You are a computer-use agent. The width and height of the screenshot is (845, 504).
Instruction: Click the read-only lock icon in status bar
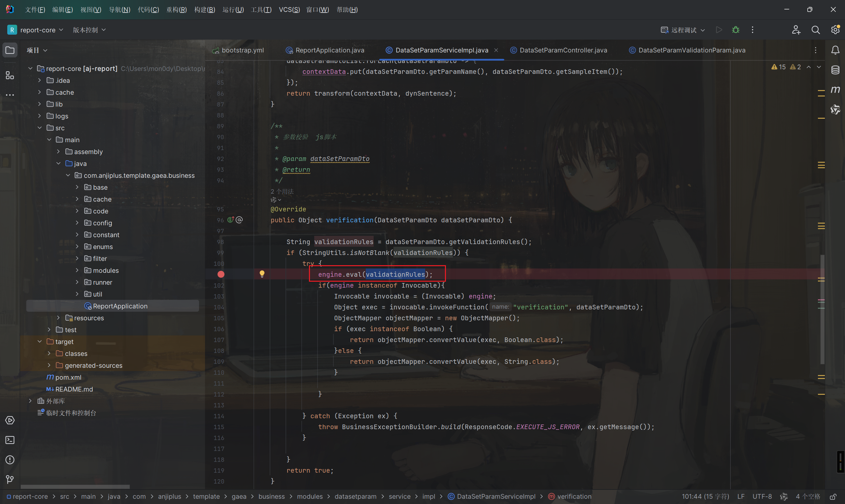point(833,496)
